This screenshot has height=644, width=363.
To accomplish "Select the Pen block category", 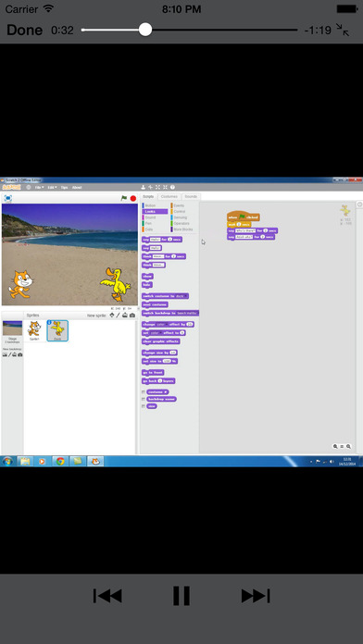I will (155, 223).
